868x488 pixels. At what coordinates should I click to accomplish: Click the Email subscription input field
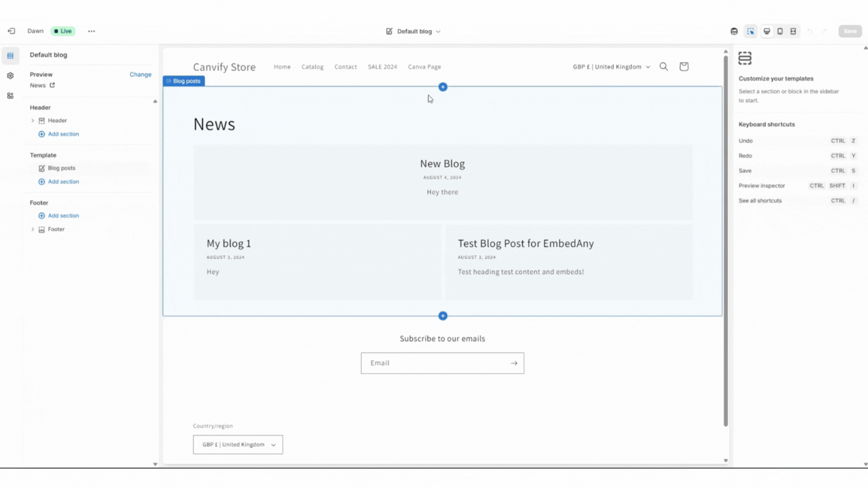click(x=434, y=363)
